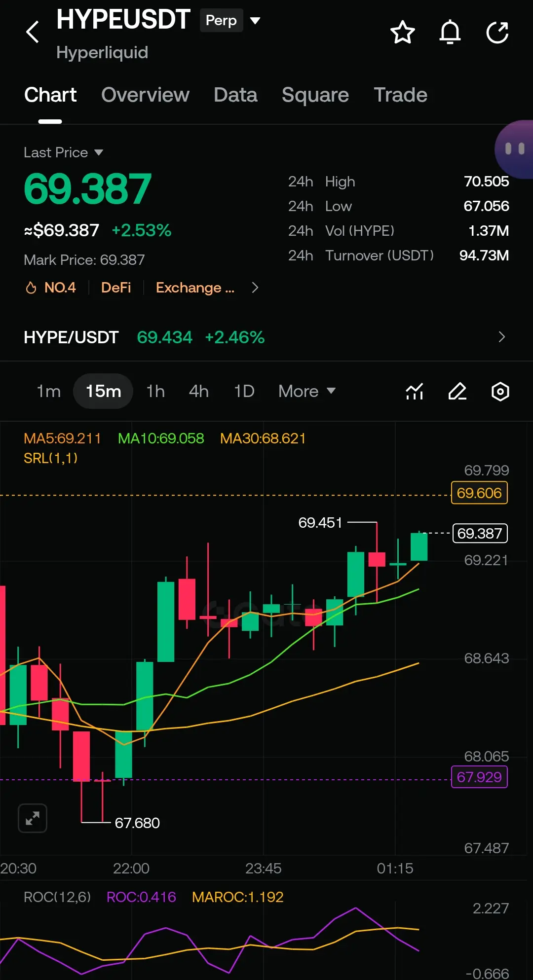Screen dimensions: 533x980
Task: Tap the 24h Low value 67.056
Action: point(486,206)
